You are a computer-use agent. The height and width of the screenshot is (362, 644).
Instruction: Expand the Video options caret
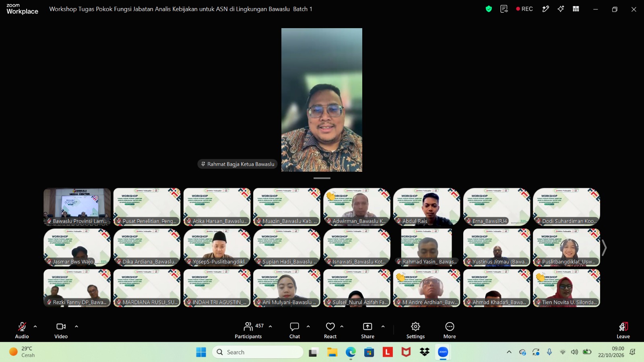76,327
